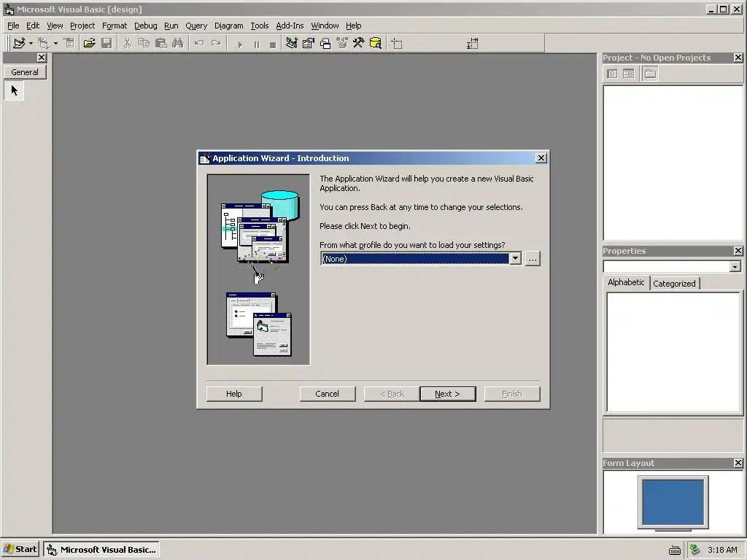The height and width of the screenshot is (560, 747).
Task: Expand the Properties object dropdown
Action: tap(735, 267)
